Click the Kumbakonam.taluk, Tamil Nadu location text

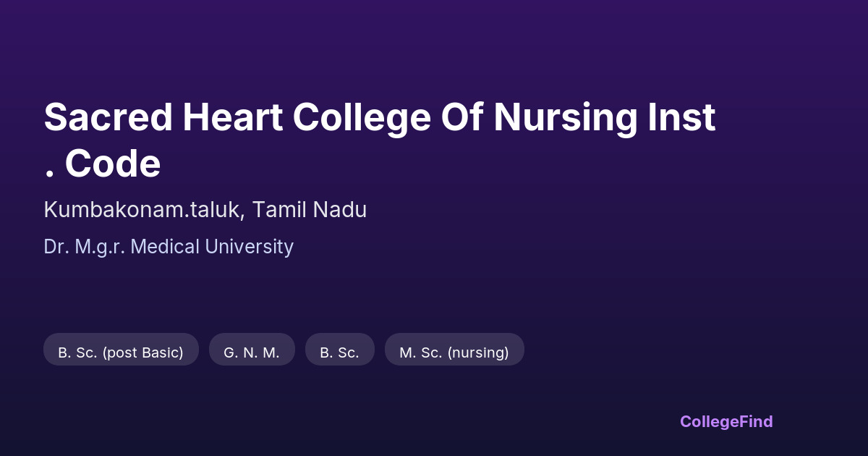205,210
